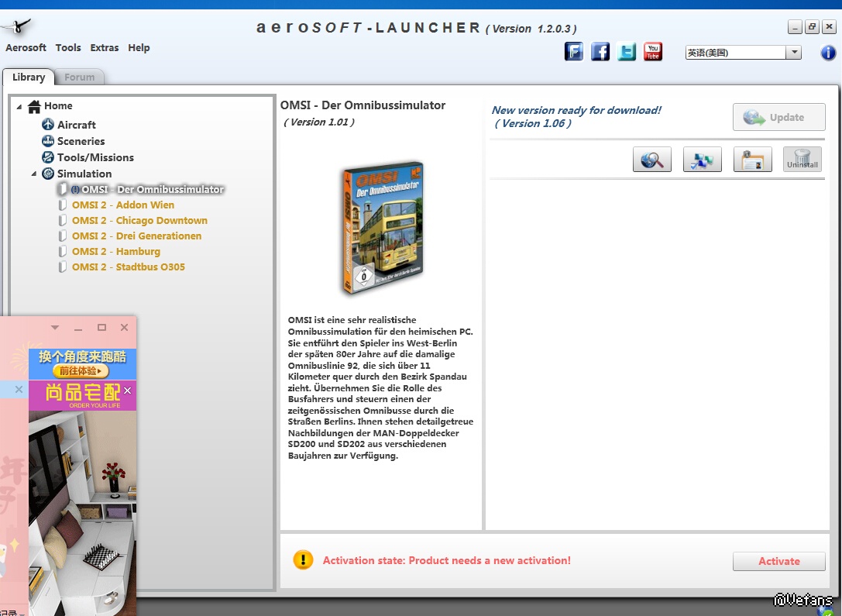This screenshot has height=616, width=842.
Task: Switch to the Forum tab
Action: tap(80, 77)
